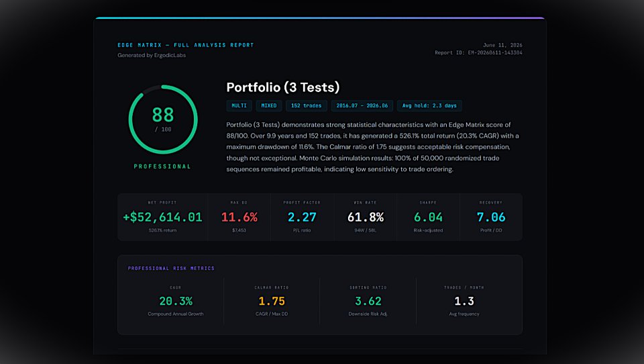
Task: Select the MIXED tag badge
Action: coord(269,105)
